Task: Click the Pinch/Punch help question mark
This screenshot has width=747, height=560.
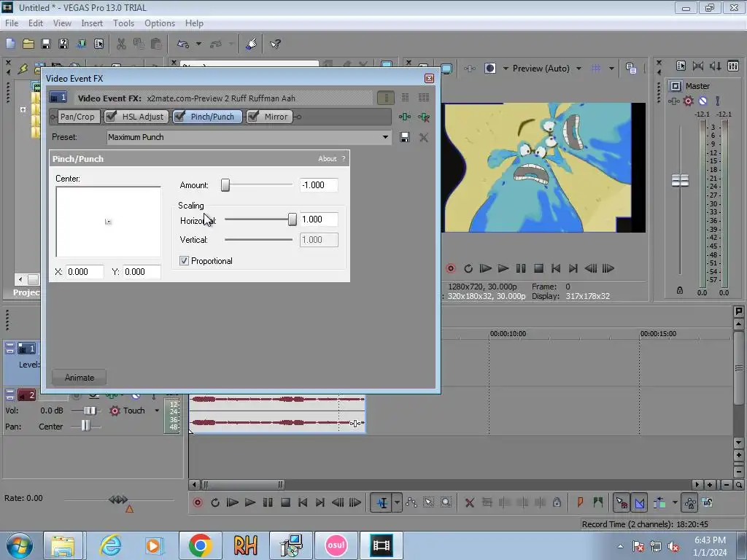Action: tap(344, 158)
